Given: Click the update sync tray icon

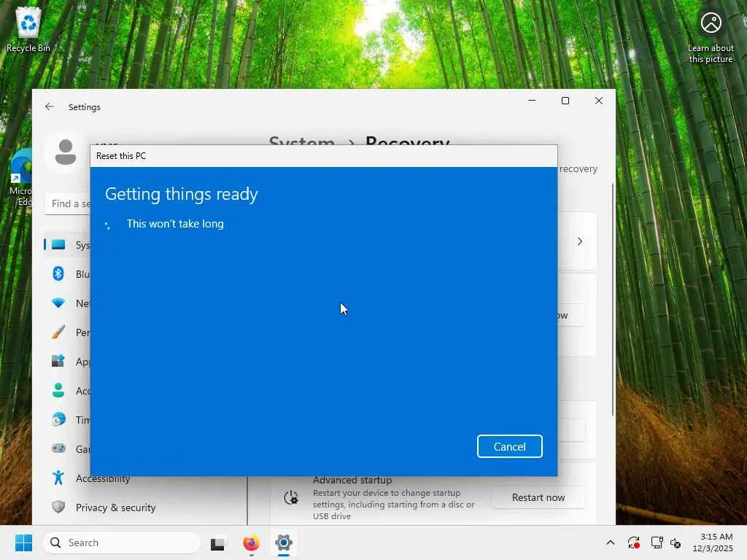Looking at the screenshot, I should [x=634, y=542].
